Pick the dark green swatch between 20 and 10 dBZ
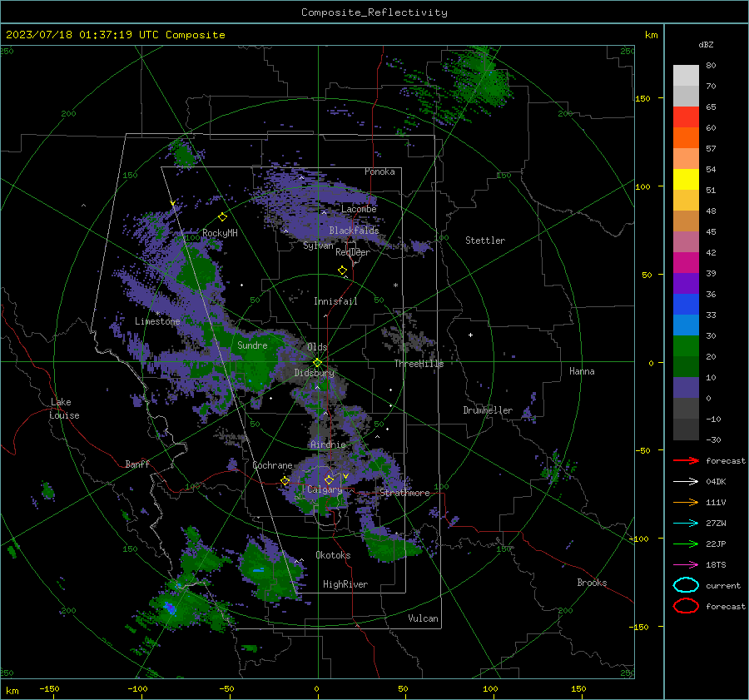 [686, 367]
